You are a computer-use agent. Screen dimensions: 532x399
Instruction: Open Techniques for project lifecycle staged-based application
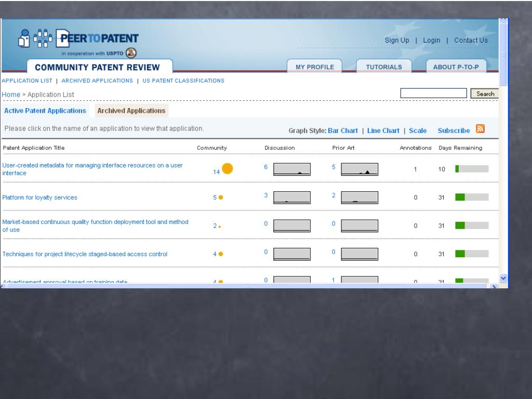[85, 254]
